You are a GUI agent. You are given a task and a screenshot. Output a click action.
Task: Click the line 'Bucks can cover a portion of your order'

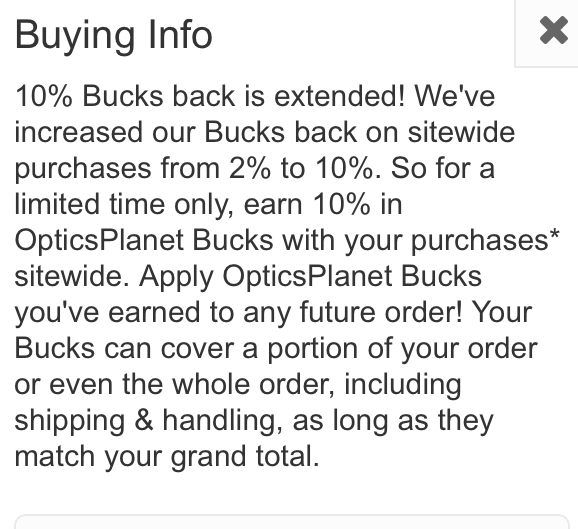276,349
